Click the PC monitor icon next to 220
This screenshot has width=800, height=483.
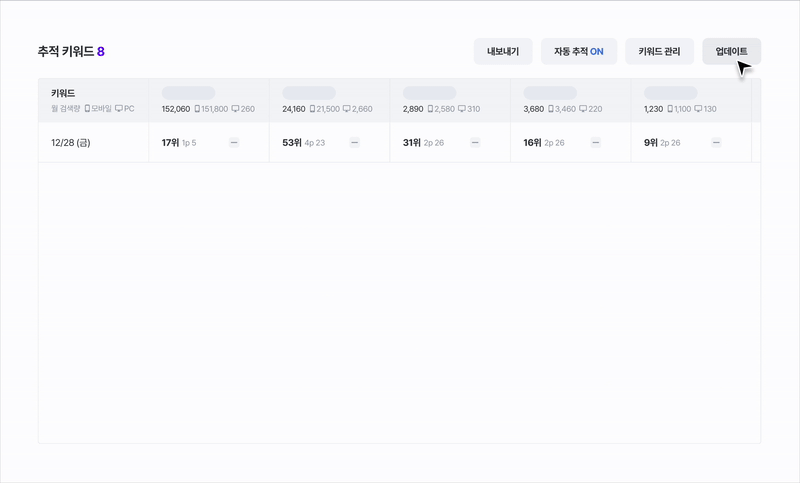pos(583,109)
